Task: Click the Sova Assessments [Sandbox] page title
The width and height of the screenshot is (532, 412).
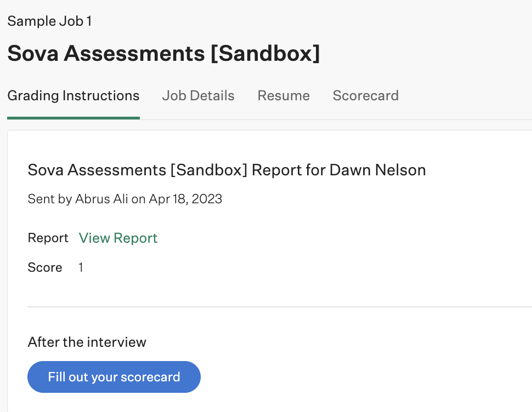Action: tap(163, 54)
